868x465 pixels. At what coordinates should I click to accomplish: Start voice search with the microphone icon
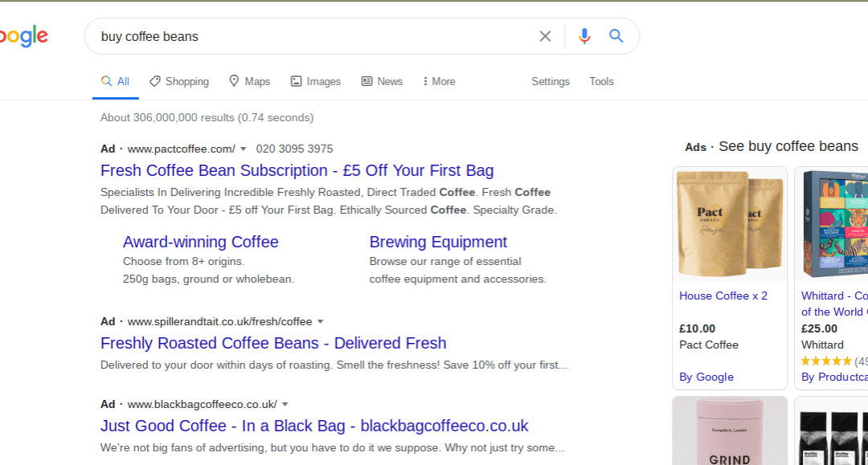click(x=584, y=36)
